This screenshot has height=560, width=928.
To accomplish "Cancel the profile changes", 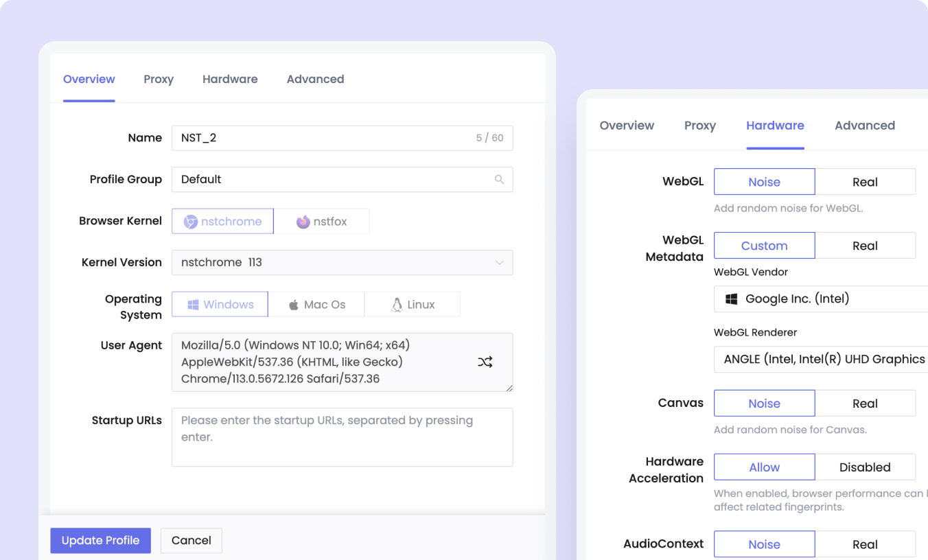I will (191, 540).
